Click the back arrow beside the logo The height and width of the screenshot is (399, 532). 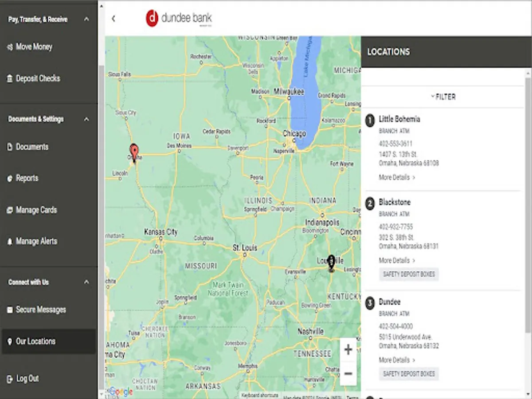click(x=113, y=19)
